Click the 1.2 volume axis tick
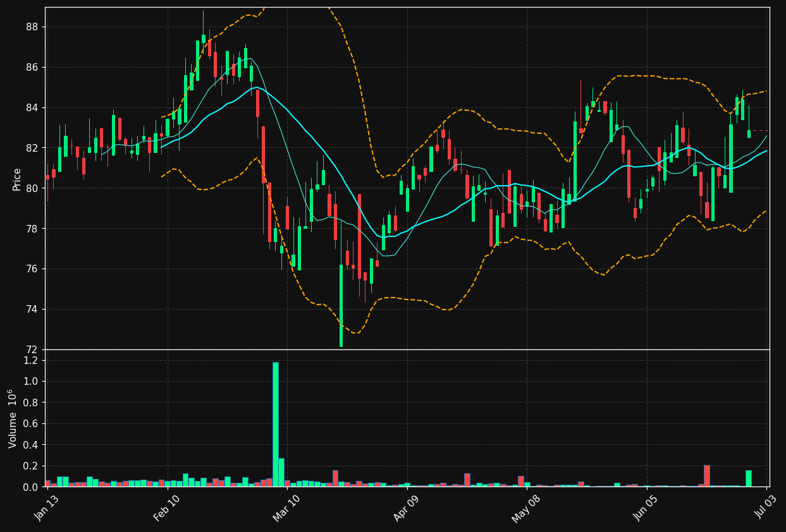 click(31, 360)
